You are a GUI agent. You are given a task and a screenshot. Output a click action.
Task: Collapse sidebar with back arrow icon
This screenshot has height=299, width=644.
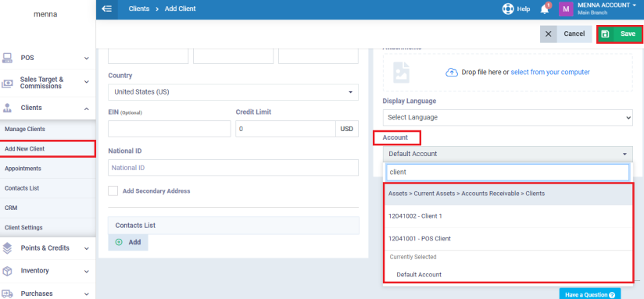point(107,9)
